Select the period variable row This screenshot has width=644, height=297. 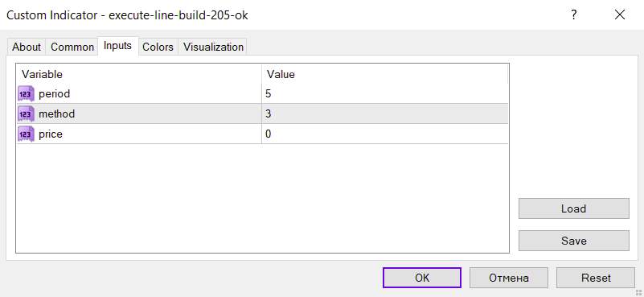262,94
